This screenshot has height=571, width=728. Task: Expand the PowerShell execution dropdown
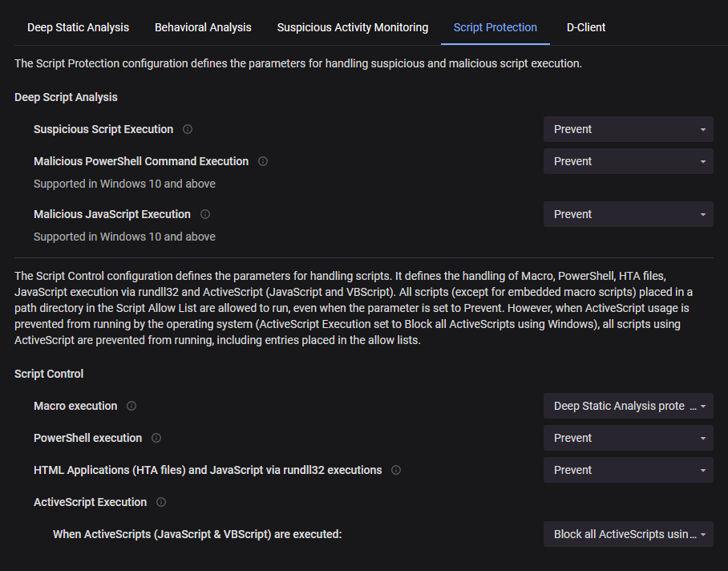coord(628,438)
